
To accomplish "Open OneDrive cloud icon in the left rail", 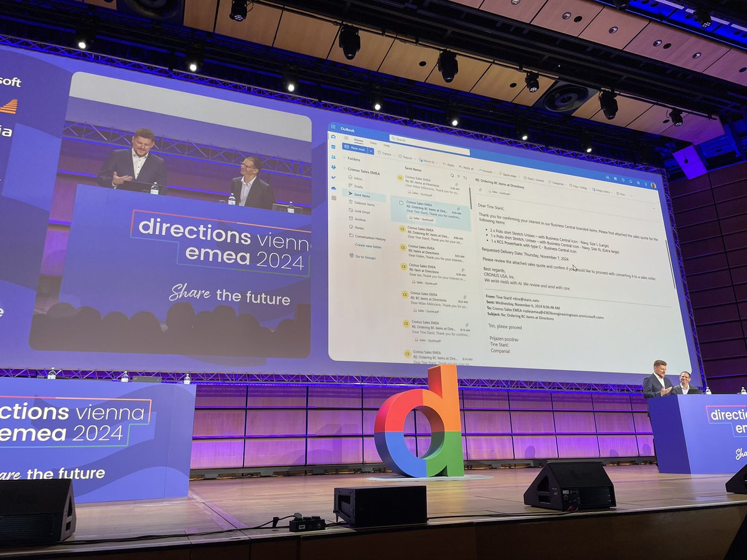I will coord(334,189).
